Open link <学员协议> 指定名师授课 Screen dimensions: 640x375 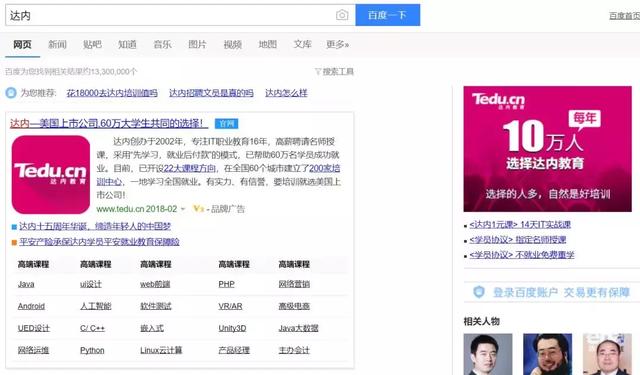click(x=518, y=240)
